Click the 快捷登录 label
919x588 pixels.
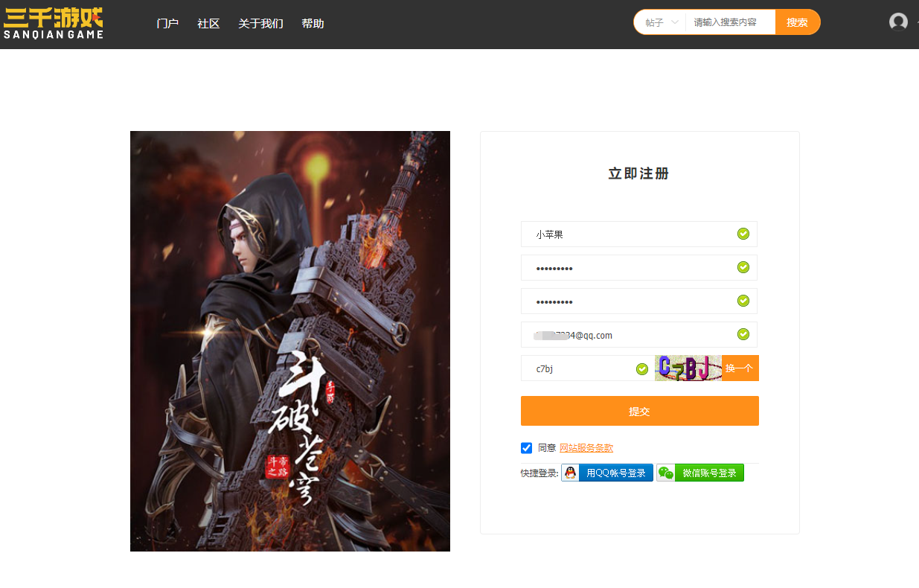[x=539, y=473]
